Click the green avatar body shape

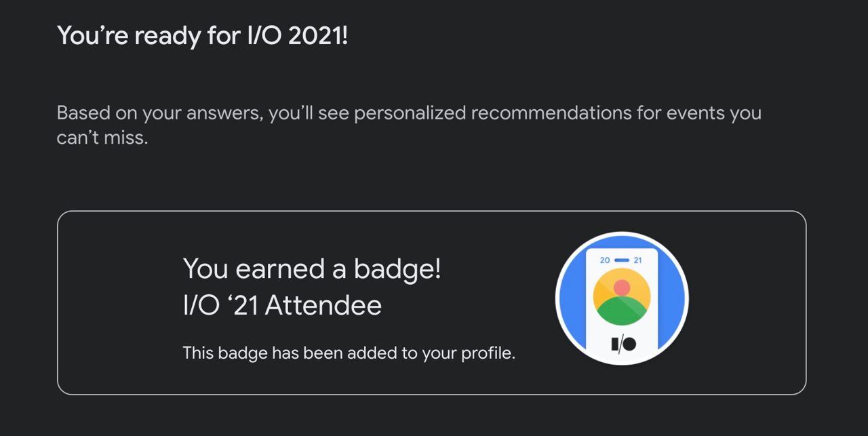click(622, 312)
